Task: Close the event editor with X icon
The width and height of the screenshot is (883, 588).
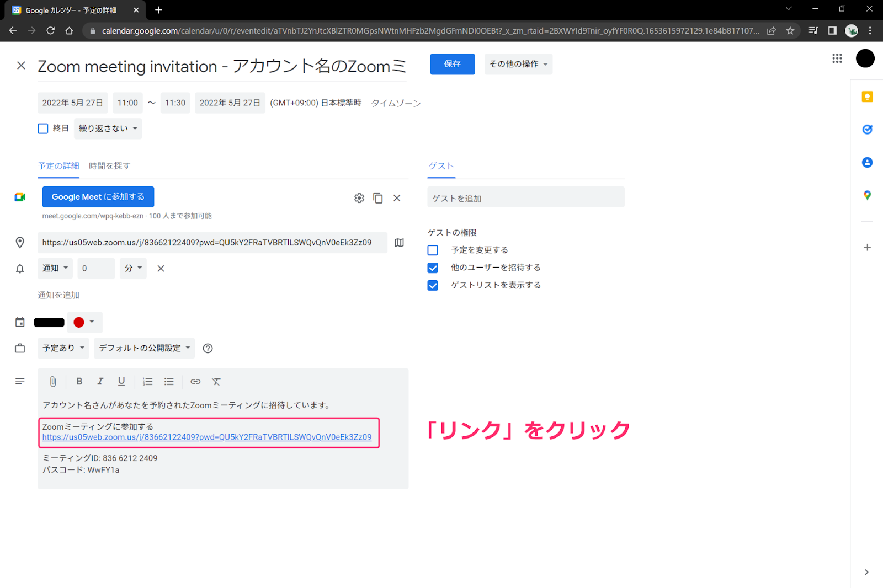Action: pos(21,66)
